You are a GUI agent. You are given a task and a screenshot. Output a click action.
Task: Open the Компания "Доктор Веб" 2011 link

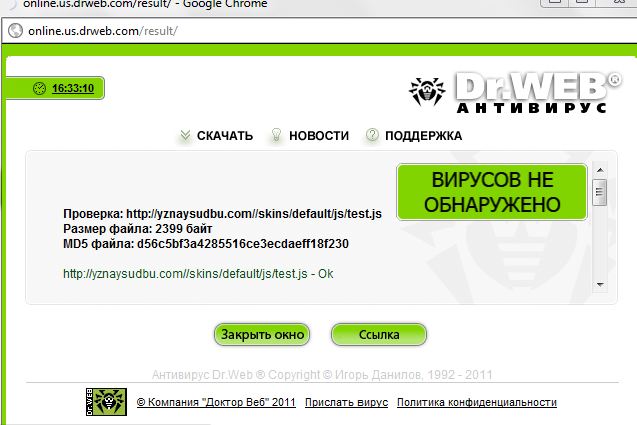click(x=216, y=402)
